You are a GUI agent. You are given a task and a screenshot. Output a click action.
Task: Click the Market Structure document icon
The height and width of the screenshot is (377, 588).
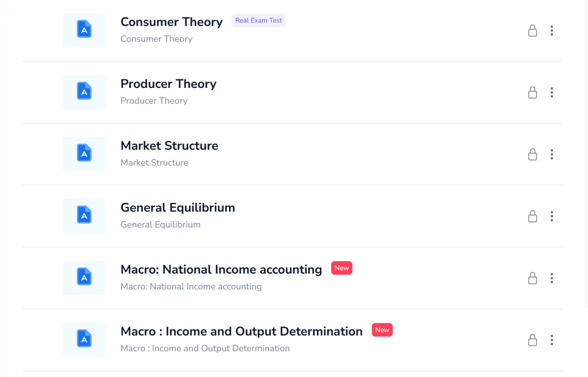pyautogui.click(x=84, y=153)
